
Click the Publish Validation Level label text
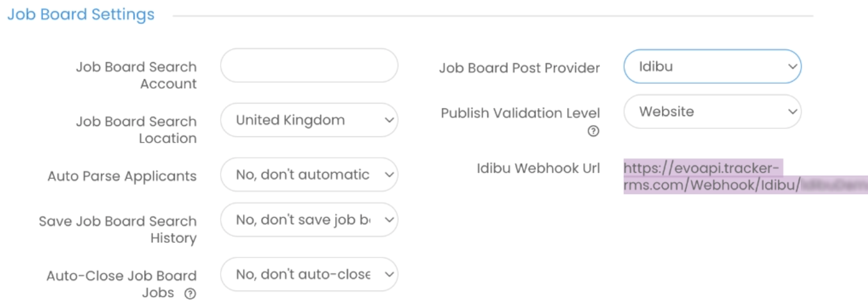click(520, 113)
